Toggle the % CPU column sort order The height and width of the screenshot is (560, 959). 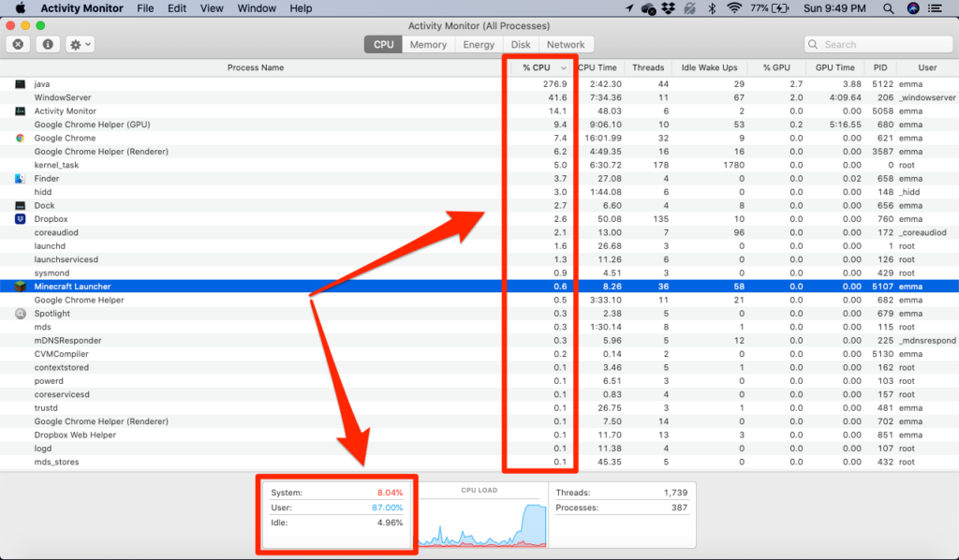[539, 66]
